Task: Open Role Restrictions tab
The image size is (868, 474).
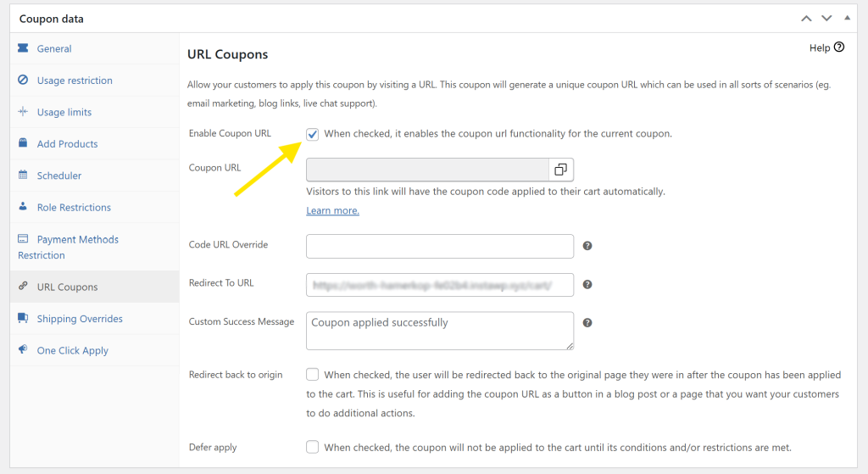Action: 95,207
